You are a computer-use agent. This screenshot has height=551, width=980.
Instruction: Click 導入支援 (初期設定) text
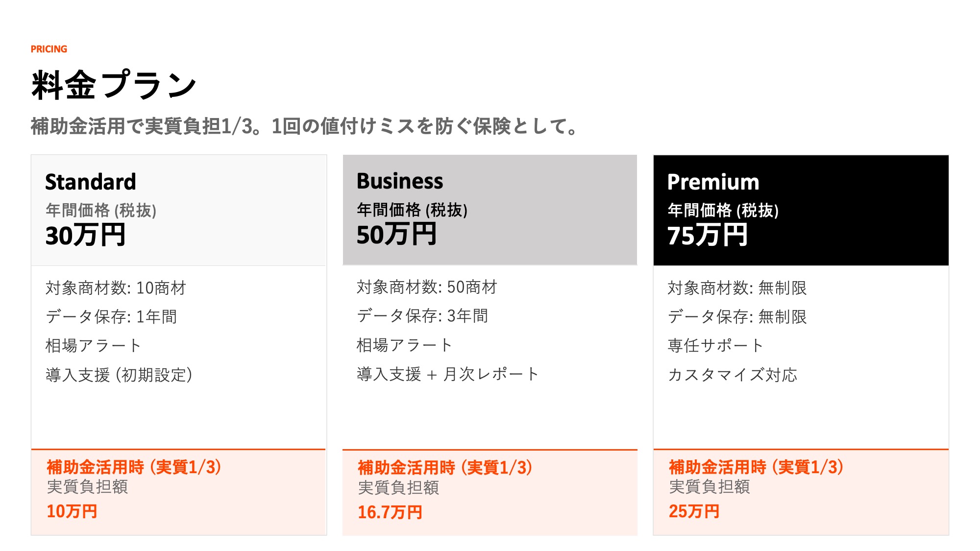[x=119, y=375]
